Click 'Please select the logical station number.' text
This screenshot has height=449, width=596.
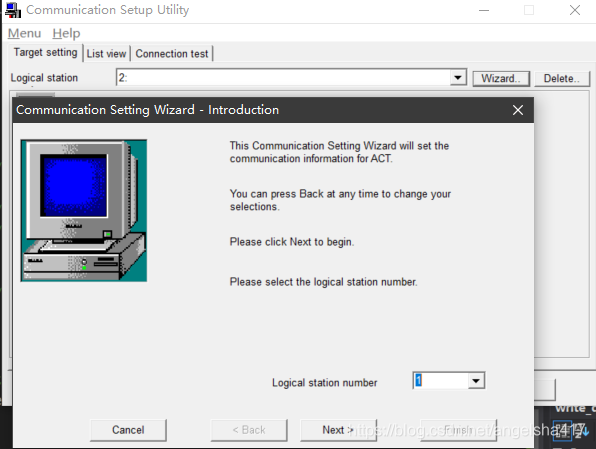coord(323,282)
